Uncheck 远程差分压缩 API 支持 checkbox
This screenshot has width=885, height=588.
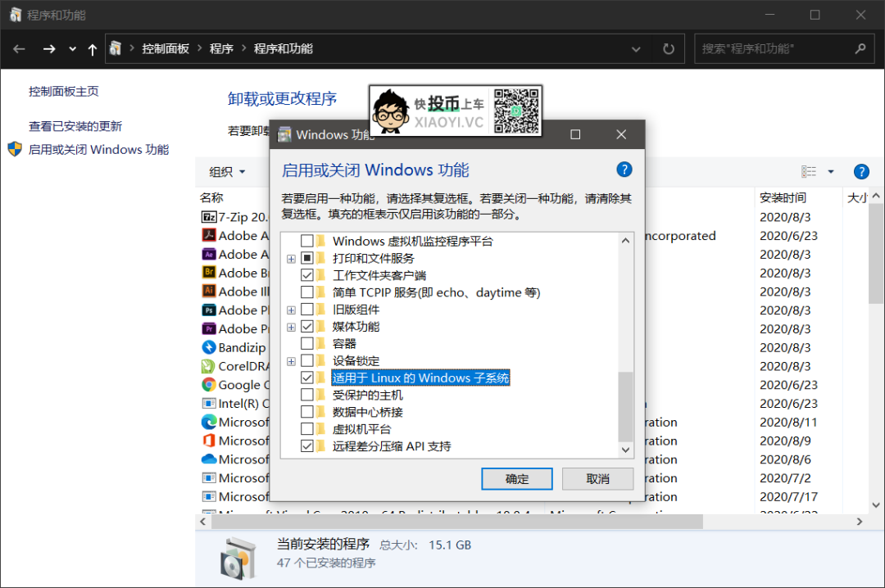(x=307, y=446)
